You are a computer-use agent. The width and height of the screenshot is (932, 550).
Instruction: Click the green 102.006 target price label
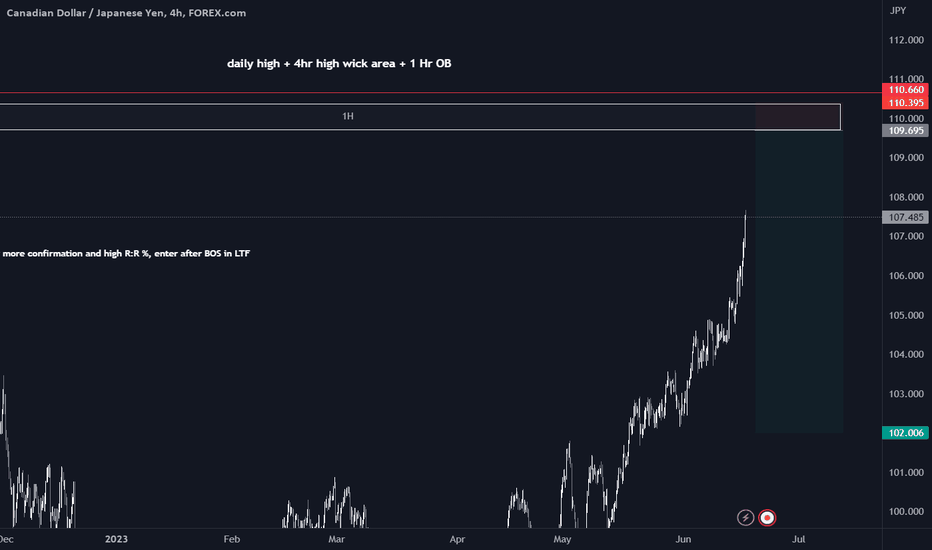click(905, 433)
